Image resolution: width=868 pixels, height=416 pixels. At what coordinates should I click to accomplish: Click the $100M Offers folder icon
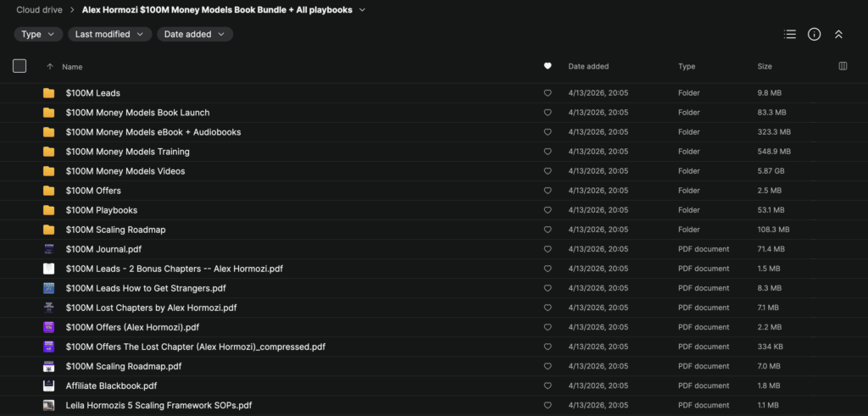click(49, 191)
